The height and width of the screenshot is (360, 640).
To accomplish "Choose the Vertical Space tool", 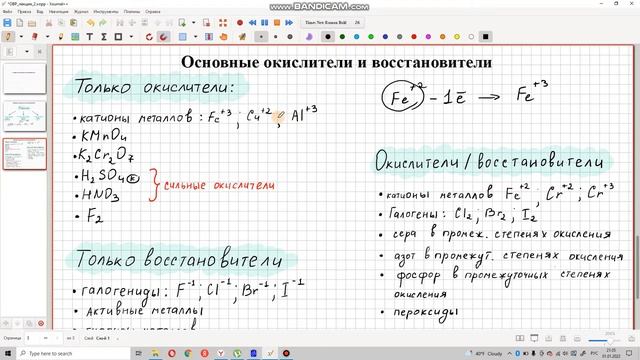I will pyautogui.click(x=209, y=37).
